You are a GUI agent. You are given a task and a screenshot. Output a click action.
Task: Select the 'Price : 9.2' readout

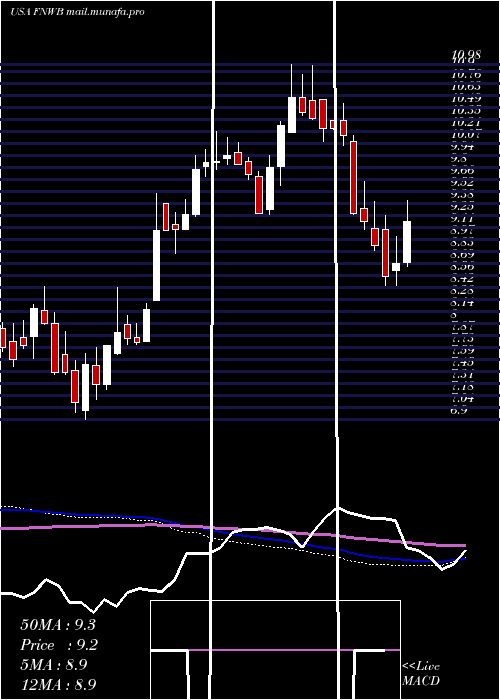coord(59,645)
